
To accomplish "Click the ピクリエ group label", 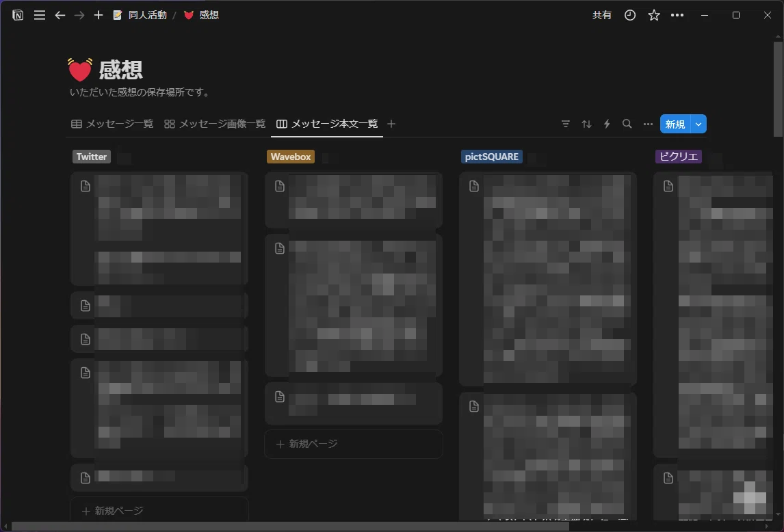I will [679, 157].
